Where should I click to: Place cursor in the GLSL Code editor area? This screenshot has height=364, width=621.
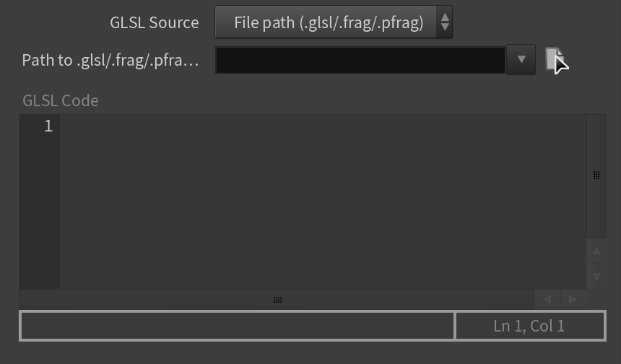[x=323, y=201]
